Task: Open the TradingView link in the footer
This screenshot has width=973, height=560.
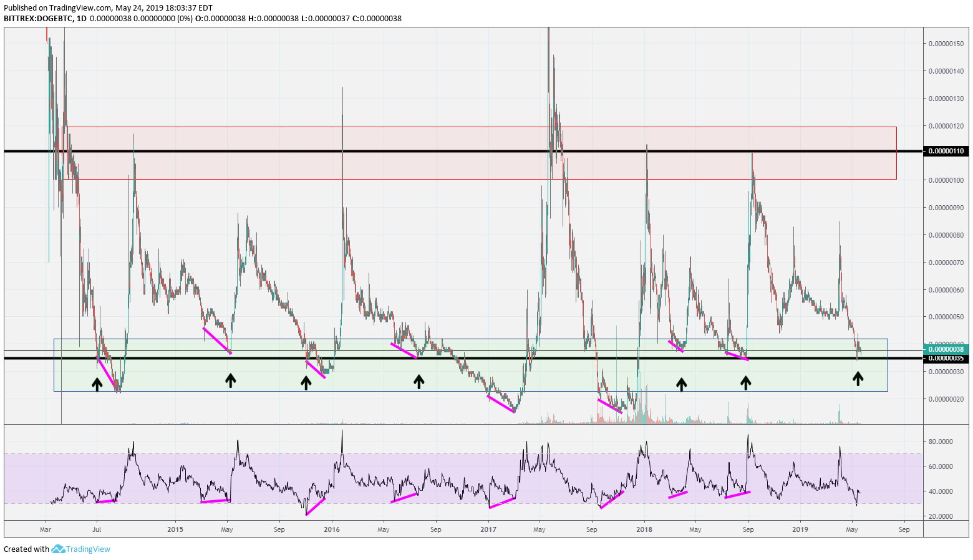Action: pos(88,549)
